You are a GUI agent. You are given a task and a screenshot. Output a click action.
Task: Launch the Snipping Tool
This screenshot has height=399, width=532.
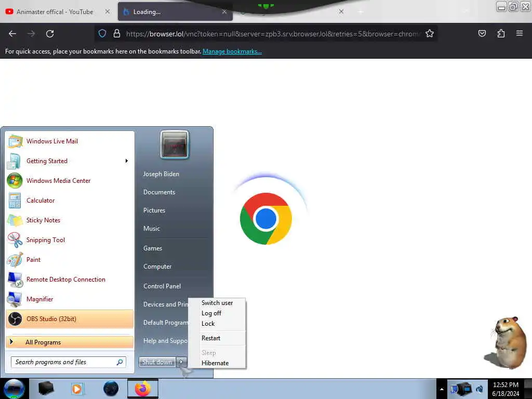[70, 240]
